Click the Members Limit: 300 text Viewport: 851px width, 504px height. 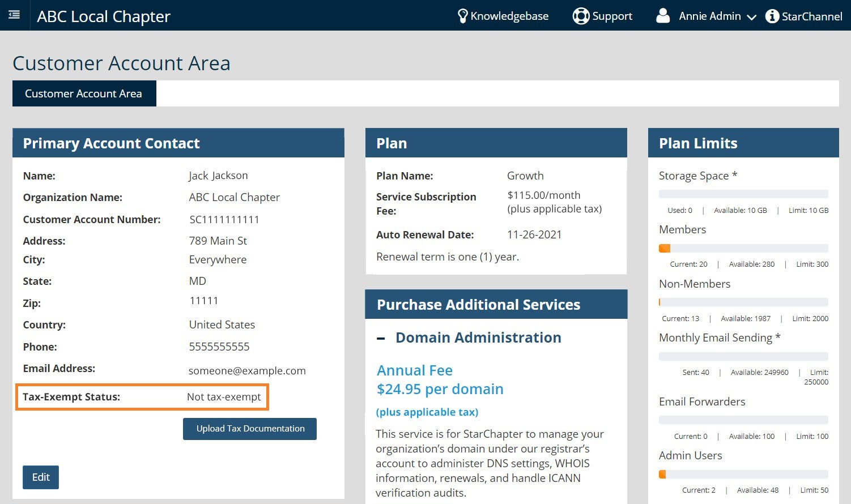point(812,264)
